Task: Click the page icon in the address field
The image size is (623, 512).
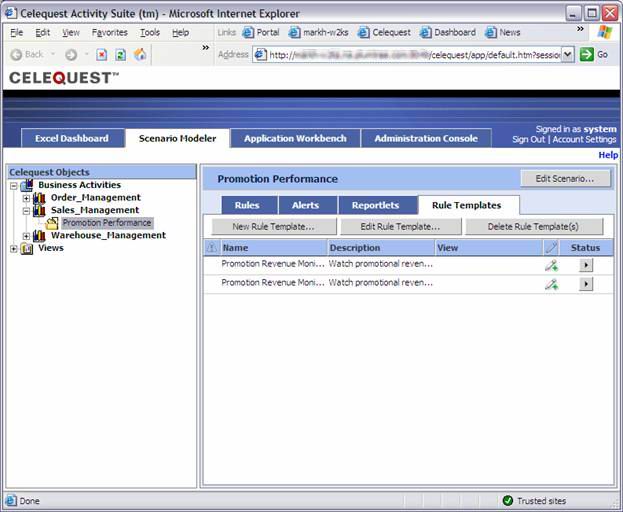Action: pyautogui.click(x=260, y=54)
